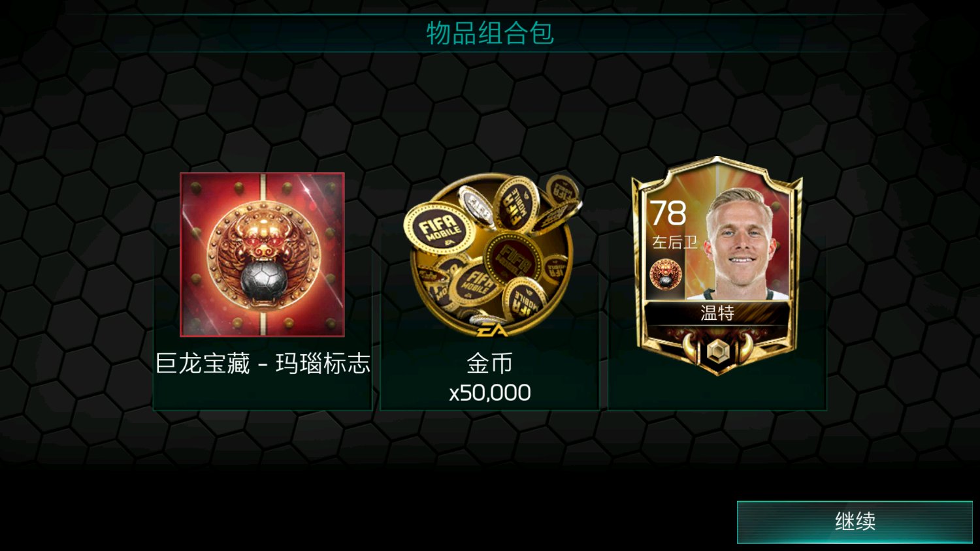Click the hexagon gem icon below card name
This screenshot has width=980, height=551.
[x=717, y=351]
